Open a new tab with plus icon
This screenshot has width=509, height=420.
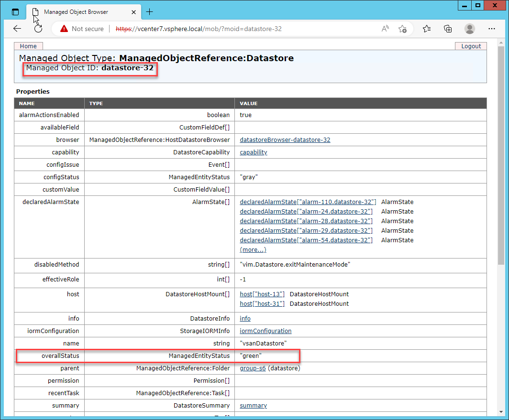149,12
